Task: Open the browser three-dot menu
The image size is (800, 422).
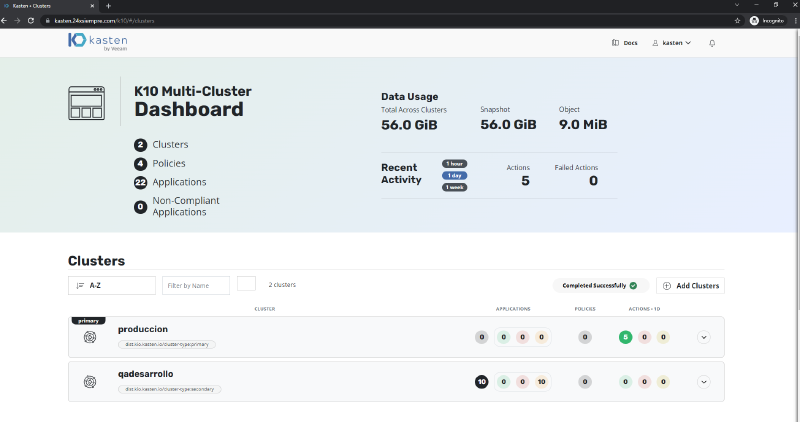Action: (795, 20)
